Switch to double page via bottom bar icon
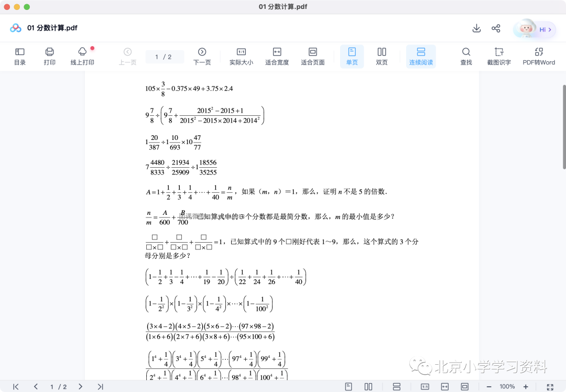 coord(368,387)
